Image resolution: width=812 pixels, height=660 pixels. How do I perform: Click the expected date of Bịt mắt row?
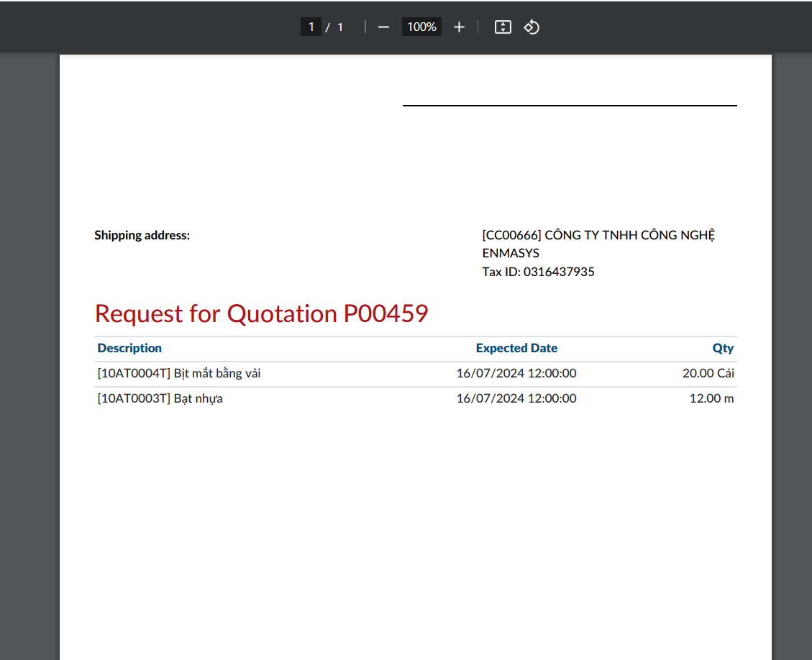coord(516,374)
